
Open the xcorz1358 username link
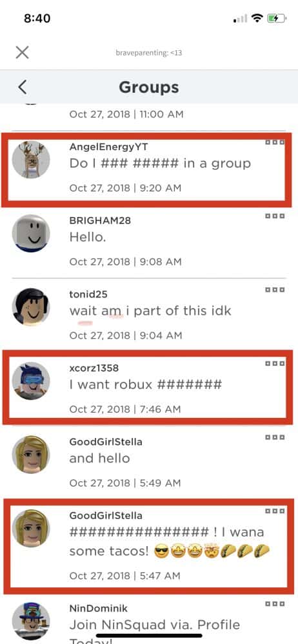[x=94, y=368]
